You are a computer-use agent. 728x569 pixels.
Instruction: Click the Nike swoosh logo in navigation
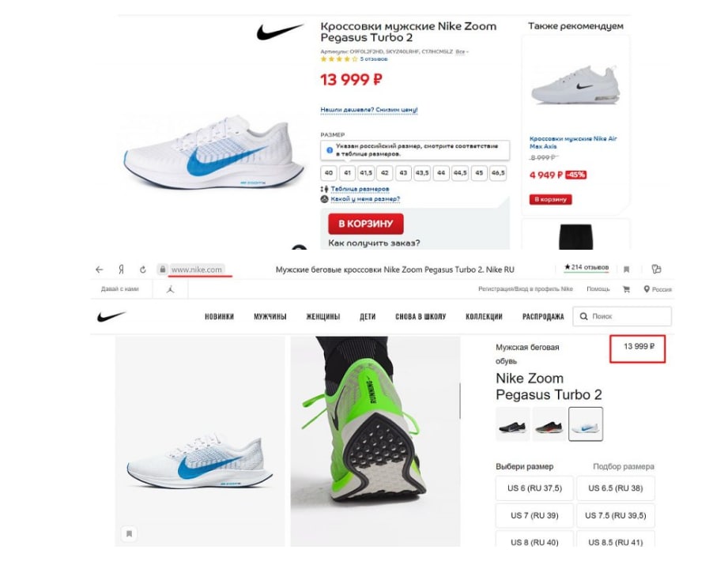[111, 317]
